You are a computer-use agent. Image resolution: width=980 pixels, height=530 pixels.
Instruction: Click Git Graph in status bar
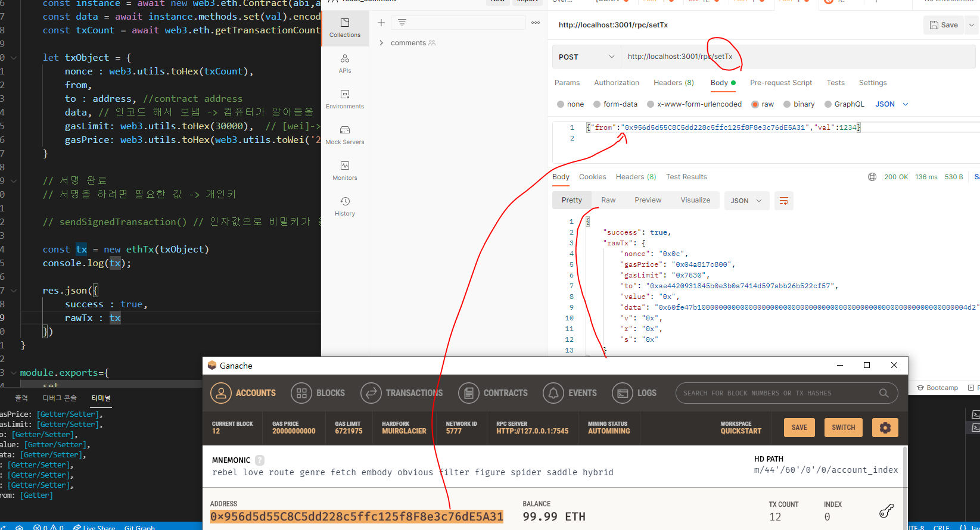click(139, 527)
